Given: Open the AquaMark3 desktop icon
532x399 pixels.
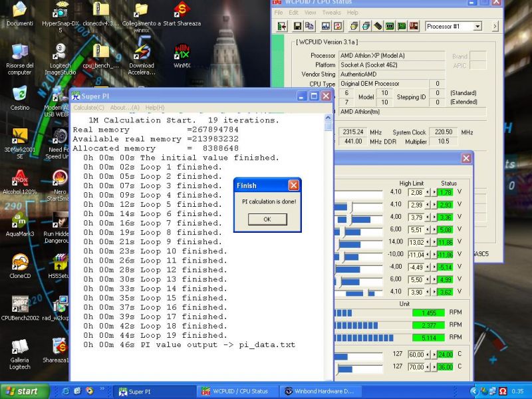Looking at the screenshot, I should coord(20,224).
